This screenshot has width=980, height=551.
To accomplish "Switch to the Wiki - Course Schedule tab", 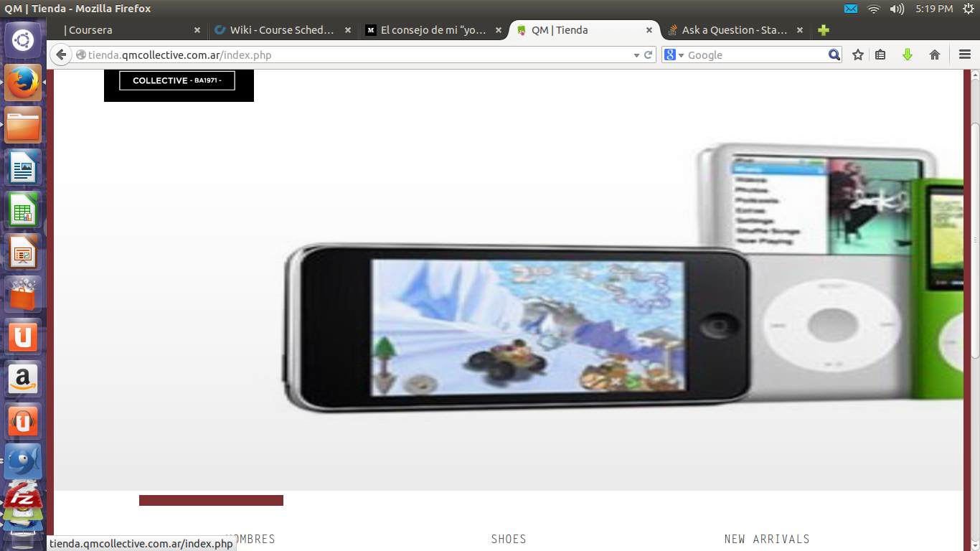I will click(x=282, y=30).
